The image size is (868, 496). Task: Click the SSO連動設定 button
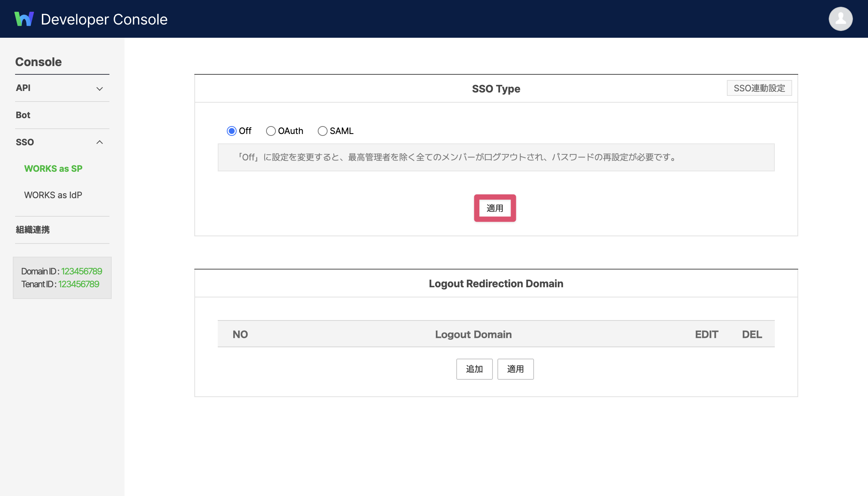pyautogui.click(x=759, y=88)
